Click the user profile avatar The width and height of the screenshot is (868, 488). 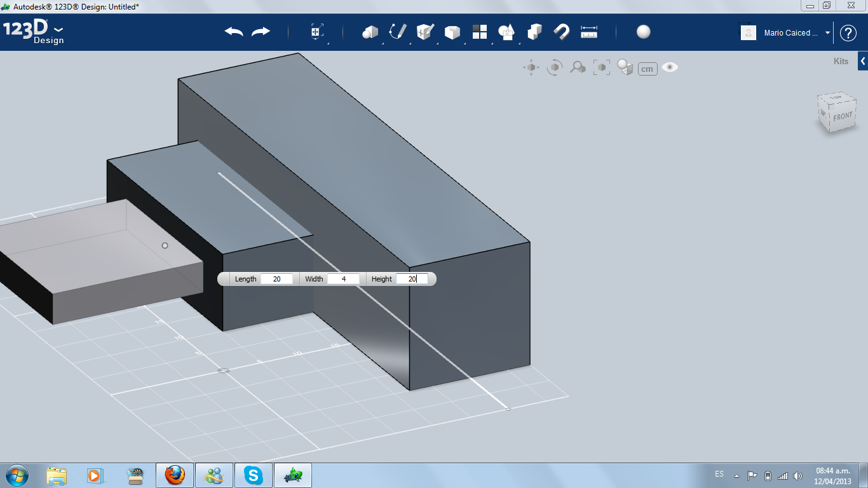point(749,32)
